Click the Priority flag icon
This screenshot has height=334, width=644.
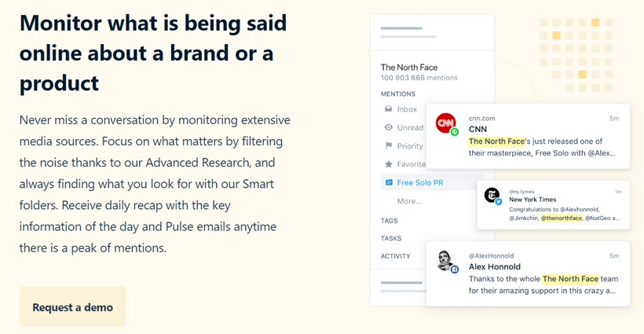pos(388,146)
